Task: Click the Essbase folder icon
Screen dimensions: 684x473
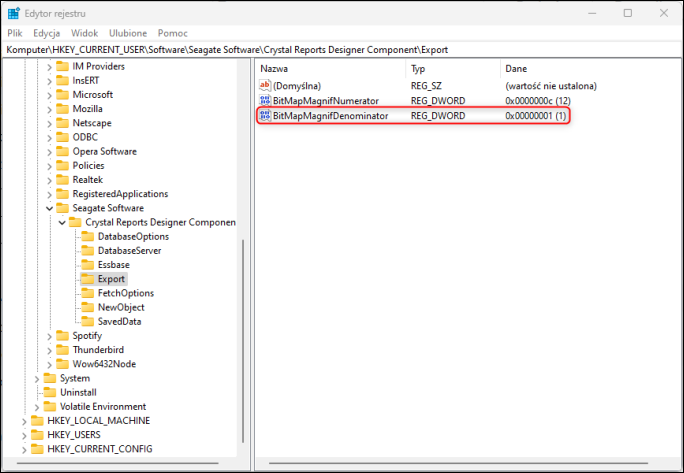Action: (88, 265)
